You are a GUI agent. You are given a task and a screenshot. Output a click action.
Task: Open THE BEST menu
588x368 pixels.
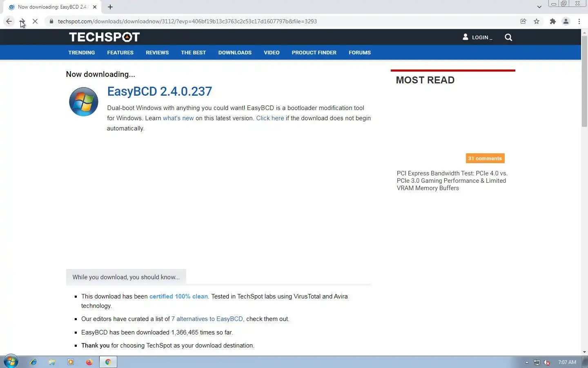point(194,53)
